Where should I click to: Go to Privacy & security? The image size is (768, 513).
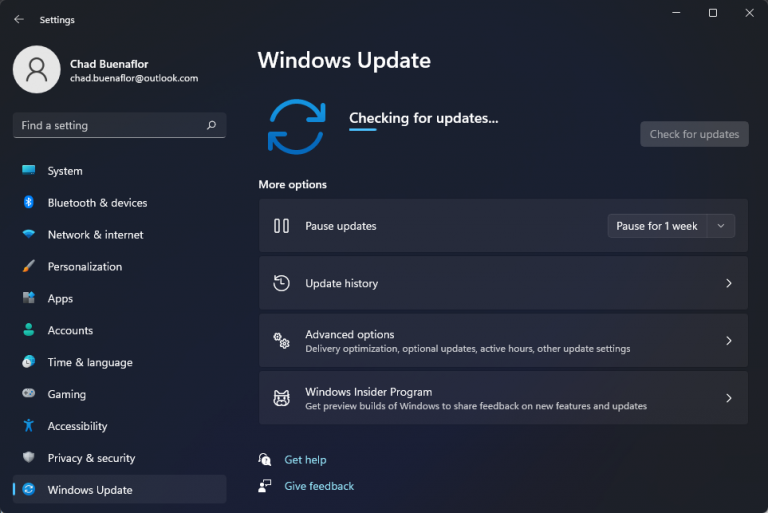click(120, 458)
